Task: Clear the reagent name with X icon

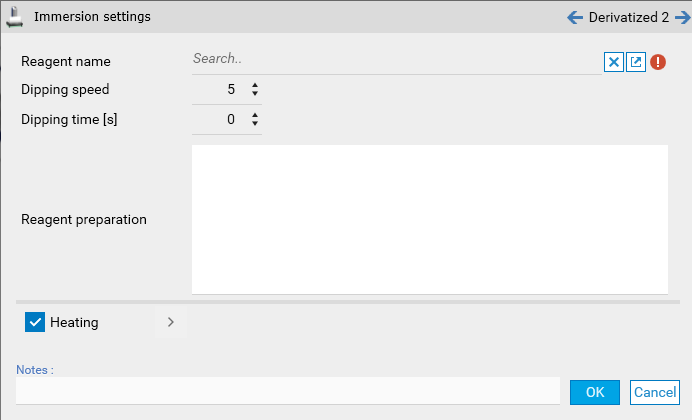Action: [614, 62]
